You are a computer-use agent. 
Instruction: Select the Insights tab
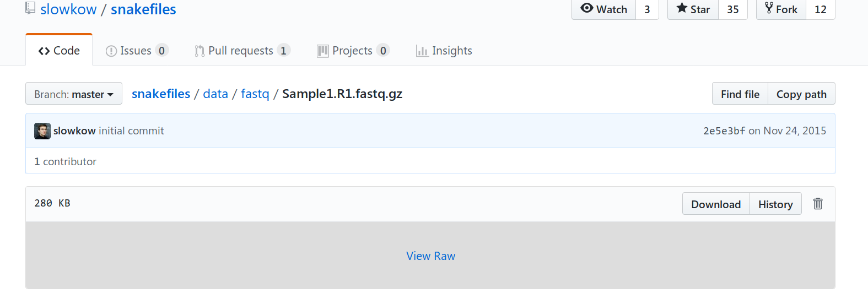(x=444, y=51)
